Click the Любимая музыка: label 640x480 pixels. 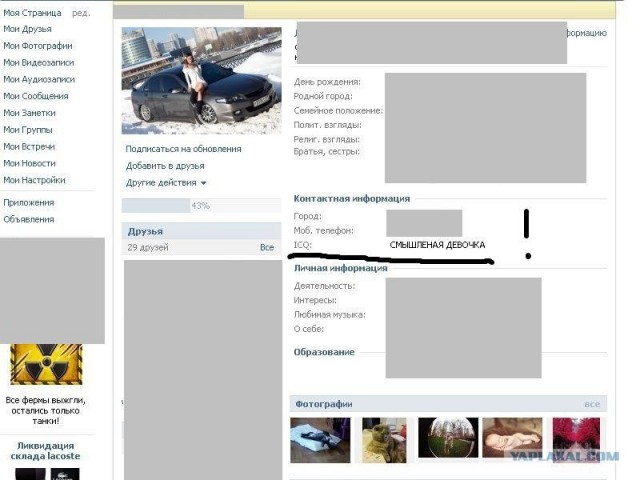330,315
